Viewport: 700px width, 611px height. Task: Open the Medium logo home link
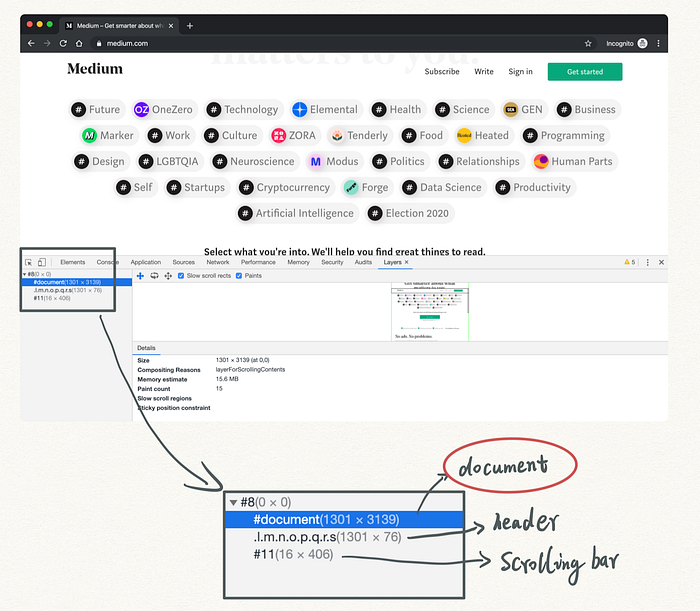95,69
